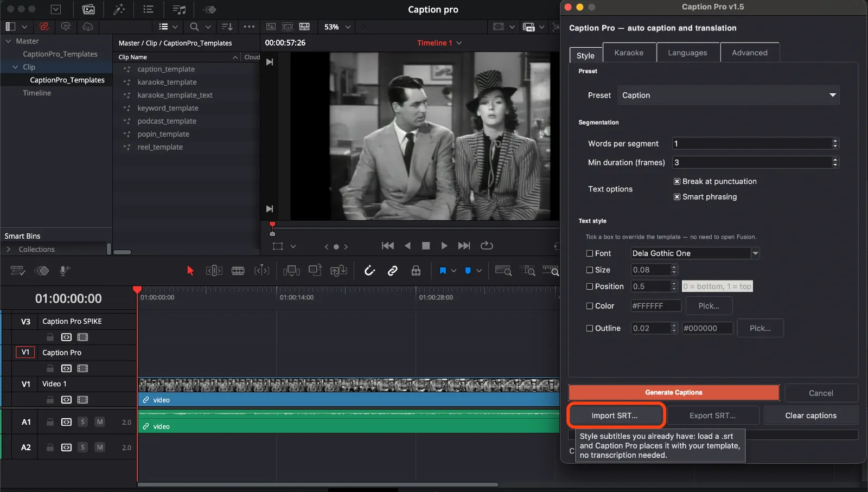Click the Import SRT... button
This screenshot has height=492, width=868.
pyautogui.click(x=615, y=416)
